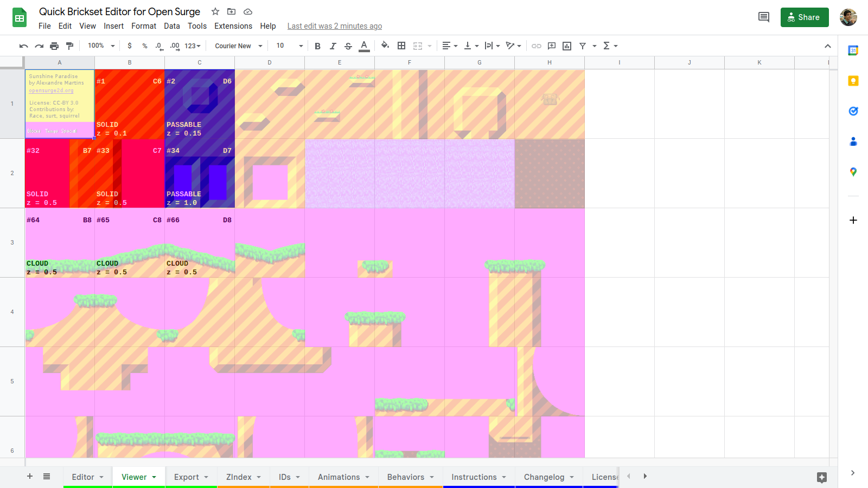Hide the menus with collapse arrow
868x488 pixels.
click(x=828, y=46)
